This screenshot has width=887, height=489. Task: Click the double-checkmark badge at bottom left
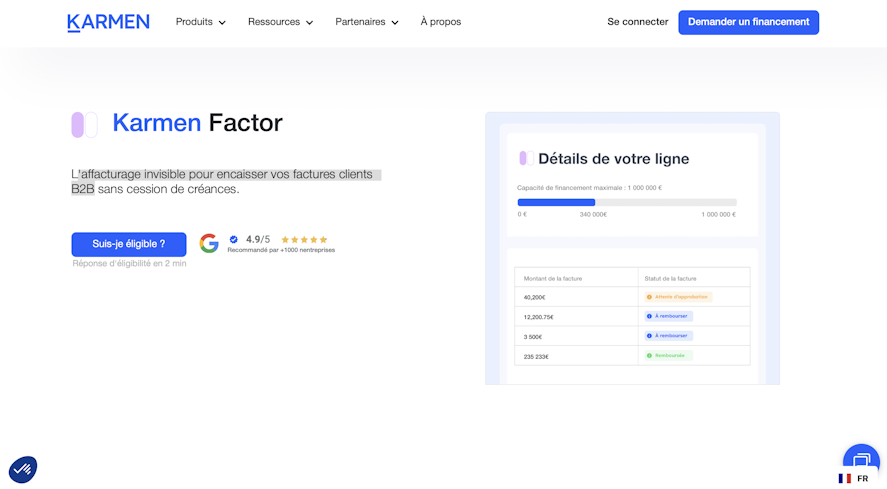(23, 469)
